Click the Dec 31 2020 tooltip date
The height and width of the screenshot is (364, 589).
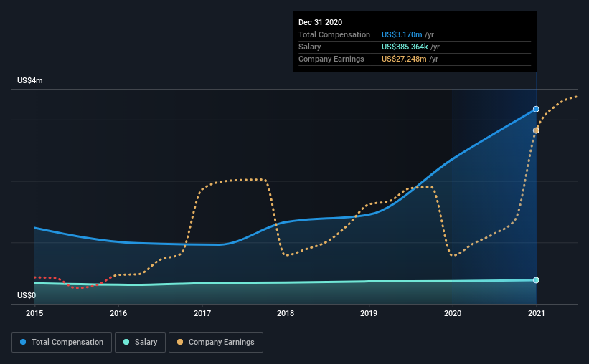321,22
